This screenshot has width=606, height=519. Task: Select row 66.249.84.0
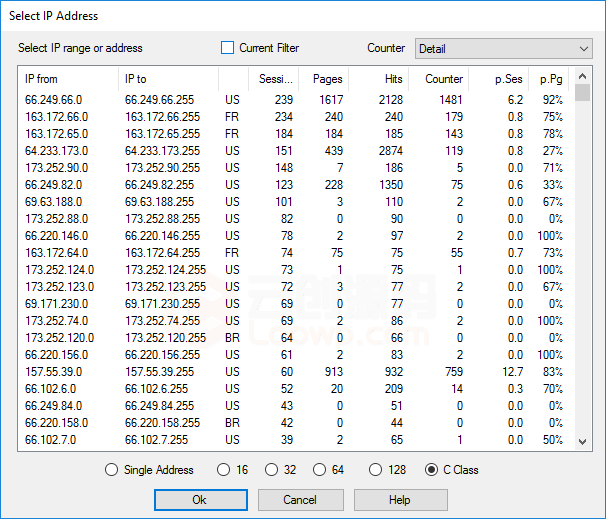pyautogui.click(x=294, y=406)
